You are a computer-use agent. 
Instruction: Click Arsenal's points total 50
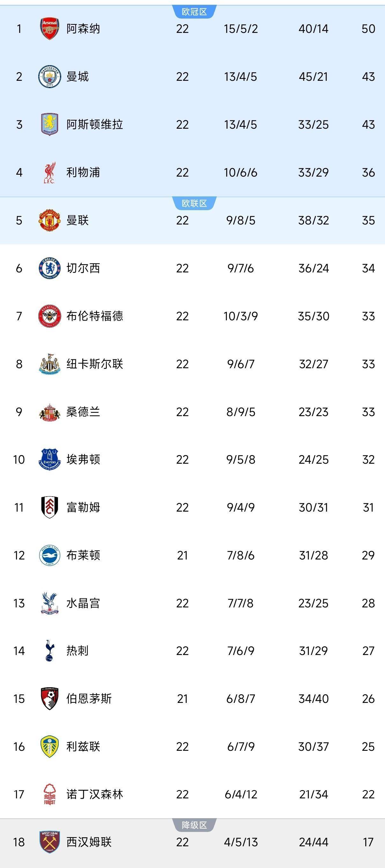point(368,29)
